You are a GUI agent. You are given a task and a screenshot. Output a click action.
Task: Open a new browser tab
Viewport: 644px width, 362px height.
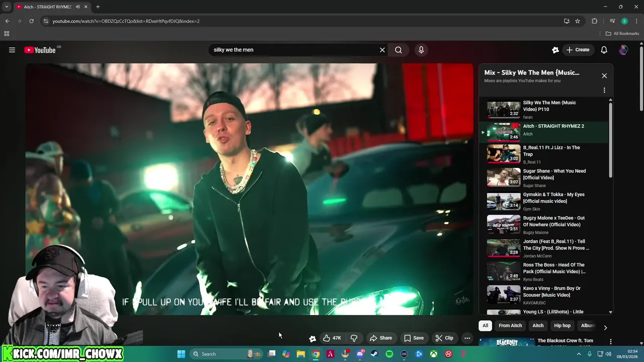coord(98,7)
